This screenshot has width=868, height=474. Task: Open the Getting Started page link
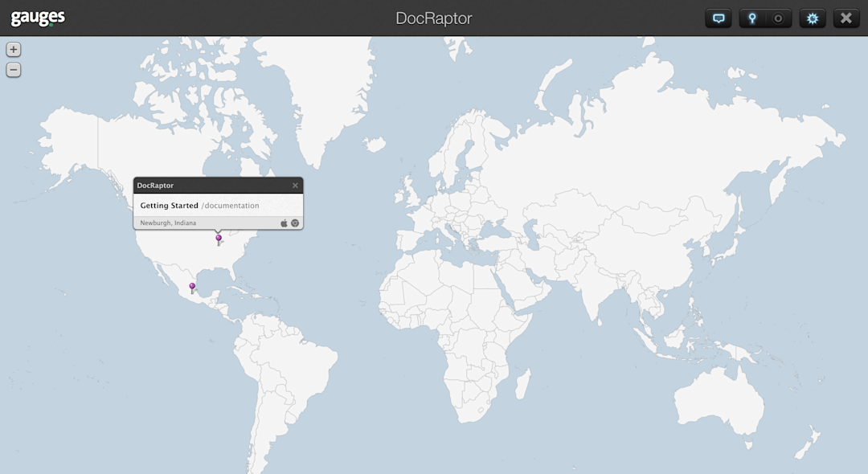[x=169, y=205]
